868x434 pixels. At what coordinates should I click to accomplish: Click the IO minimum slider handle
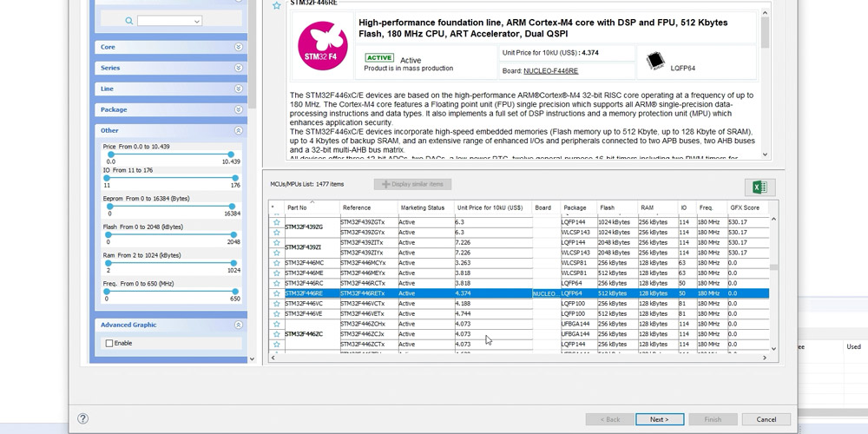click(x=106, y=178)
